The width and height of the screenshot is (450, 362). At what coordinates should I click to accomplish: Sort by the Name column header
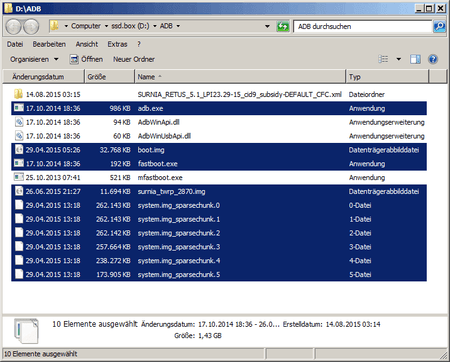(240, 77)
